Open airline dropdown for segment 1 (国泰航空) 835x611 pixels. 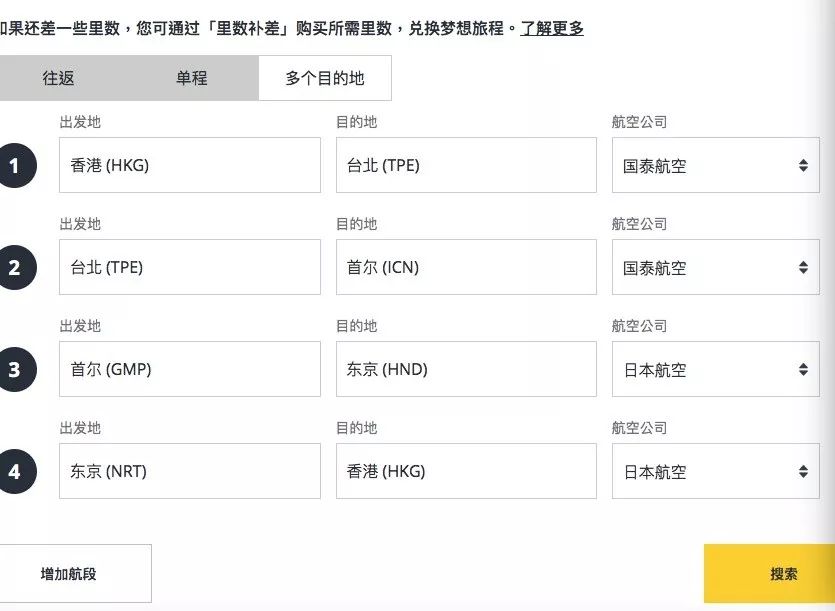(715, 165)
